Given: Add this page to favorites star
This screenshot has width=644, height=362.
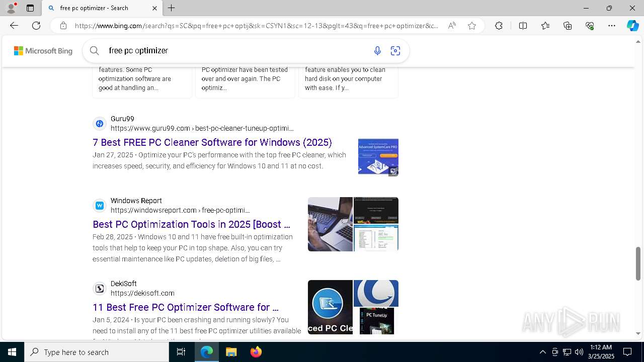Looking at the screenshot, I should click(472, 26).
